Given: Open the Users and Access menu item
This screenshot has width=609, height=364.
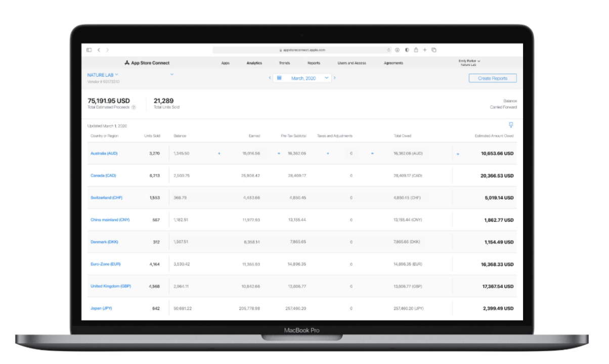Looking at the screenshot, I should [352, 63].
